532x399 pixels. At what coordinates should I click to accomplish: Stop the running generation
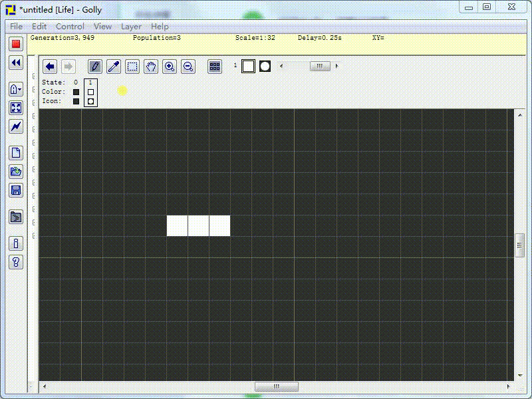(16, 44)
